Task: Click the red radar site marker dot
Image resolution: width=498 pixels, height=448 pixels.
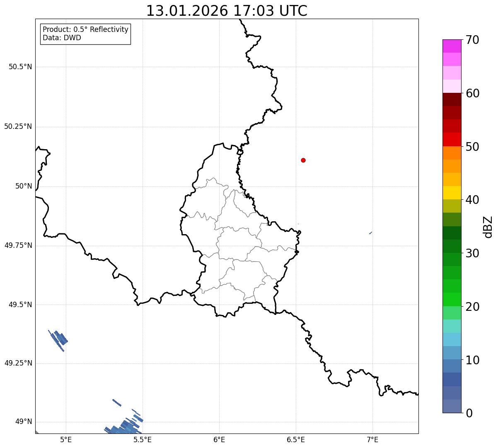Action: [x=303, y=160]
